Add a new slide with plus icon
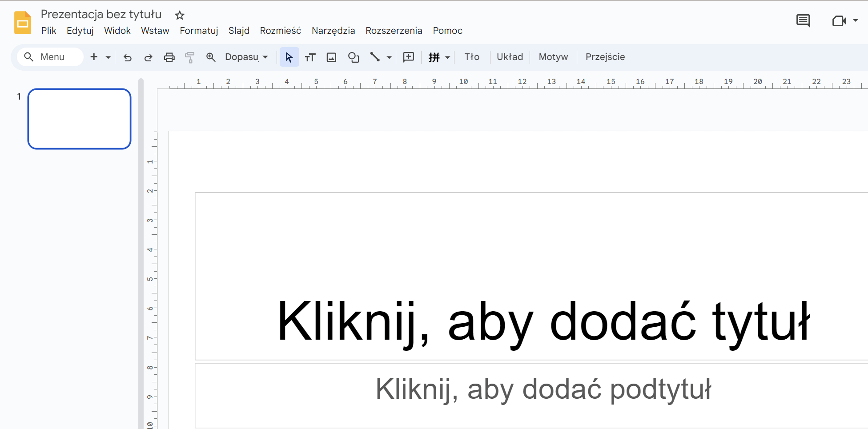The image size is (868, 429). (94, 57)
